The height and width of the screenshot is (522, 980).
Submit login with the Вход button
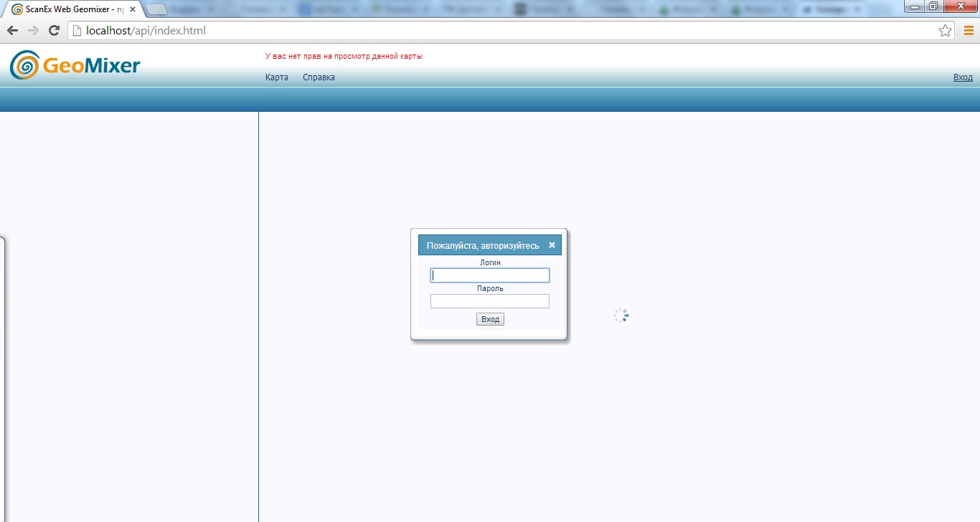tap(490, 319)
